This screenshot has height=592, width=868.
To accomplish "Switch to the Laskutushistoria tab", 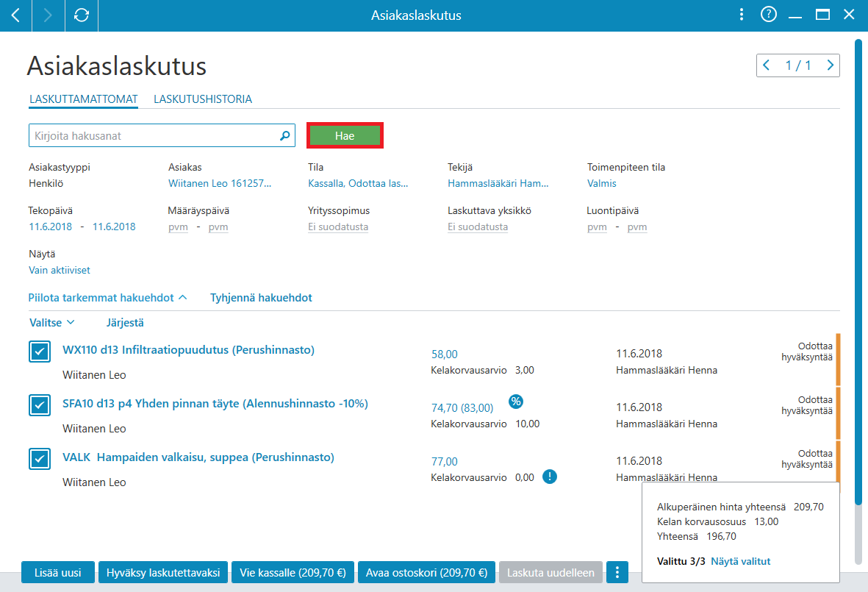I will click(203, 99).
